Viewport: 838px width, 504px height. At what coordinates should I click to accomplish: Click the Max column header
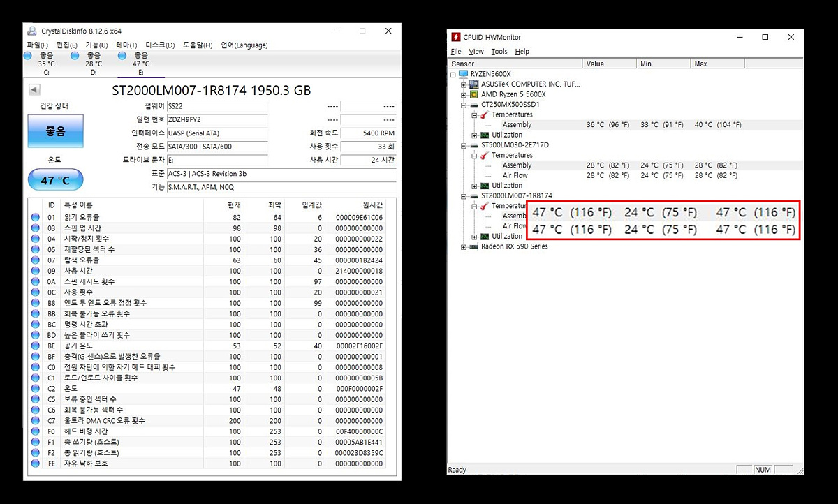point(718,64)
